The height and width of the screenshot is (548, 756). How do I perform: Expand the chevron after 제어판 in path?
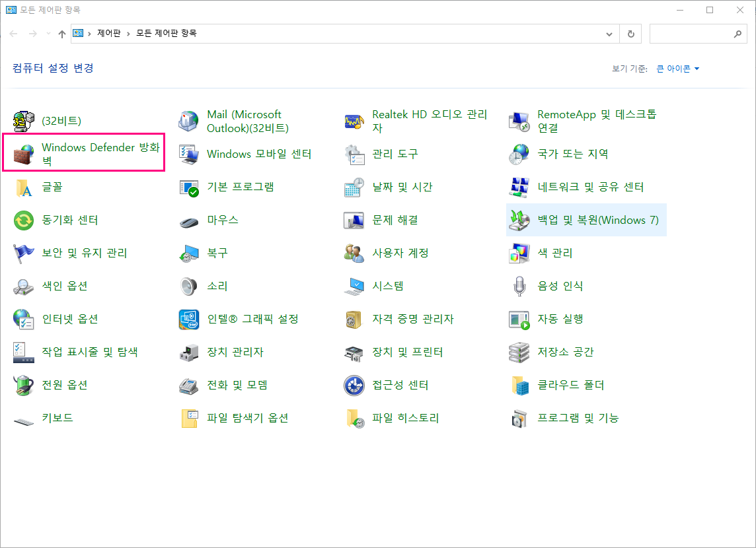point(128,34)
